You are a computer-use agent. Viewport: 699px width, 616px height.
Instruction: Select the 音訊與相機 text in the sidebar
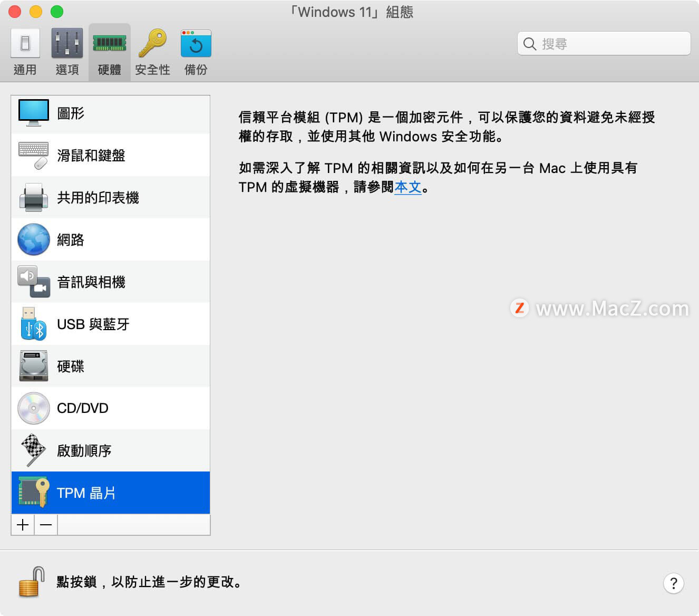pos(91,282)
